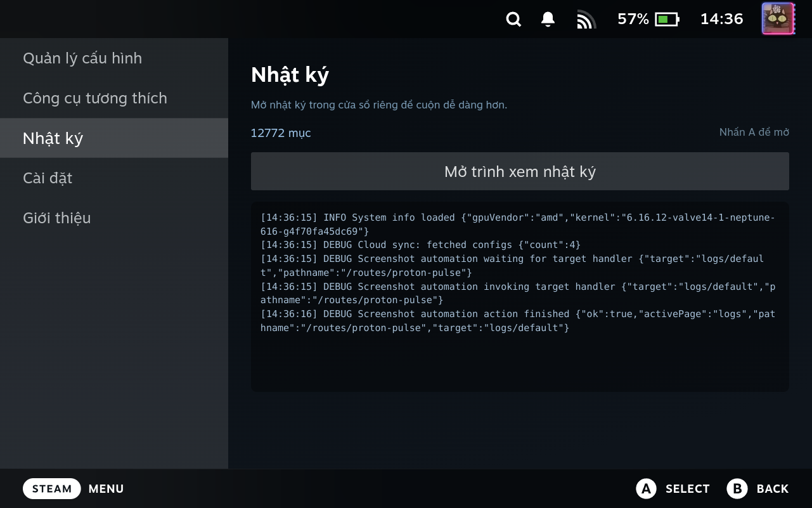Click the 57% battery percentage text
This screenshot has height=508, width=812.
click(633, 19)
